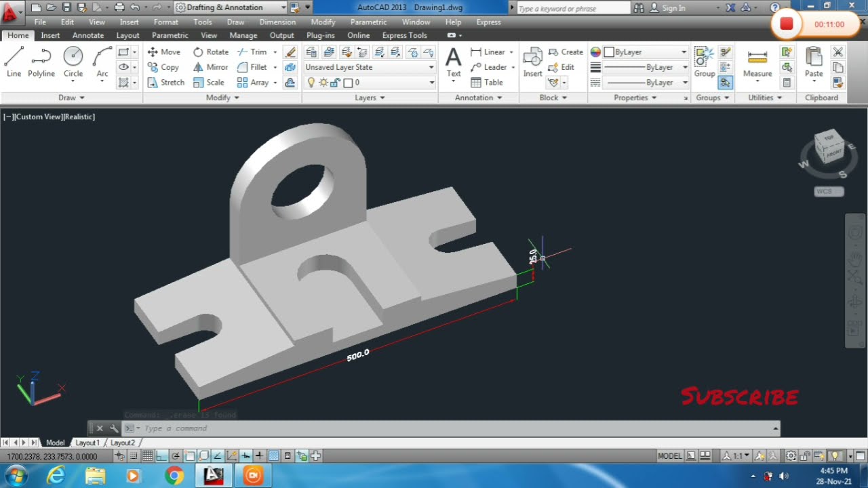Click the Linear dimension tool

coord(488,52)
